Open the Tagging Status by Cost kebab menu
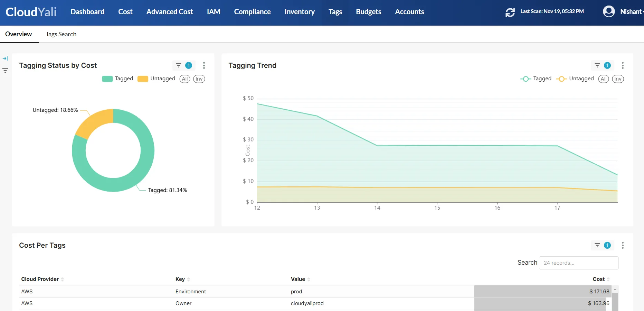This screenshot has height=311, width=644. [x=204, y=65]
